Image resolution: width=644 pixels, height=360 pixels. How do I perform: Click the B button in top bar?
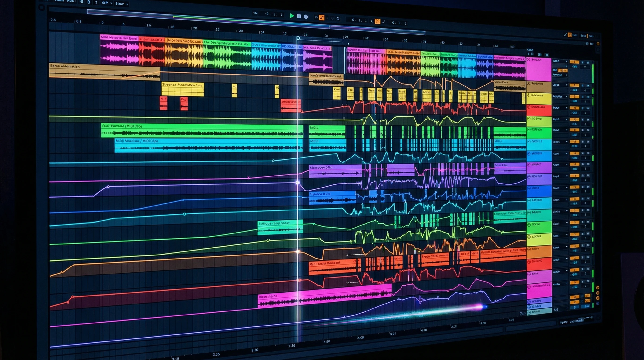pyautogui.click(x=89, y=2)
